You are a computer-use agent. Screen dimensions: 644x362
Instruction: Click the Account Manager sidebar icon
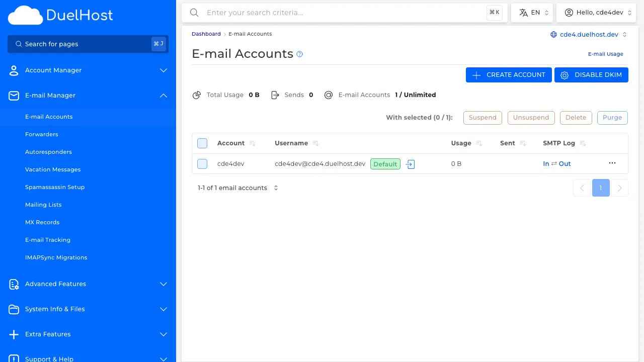point(14,70)
